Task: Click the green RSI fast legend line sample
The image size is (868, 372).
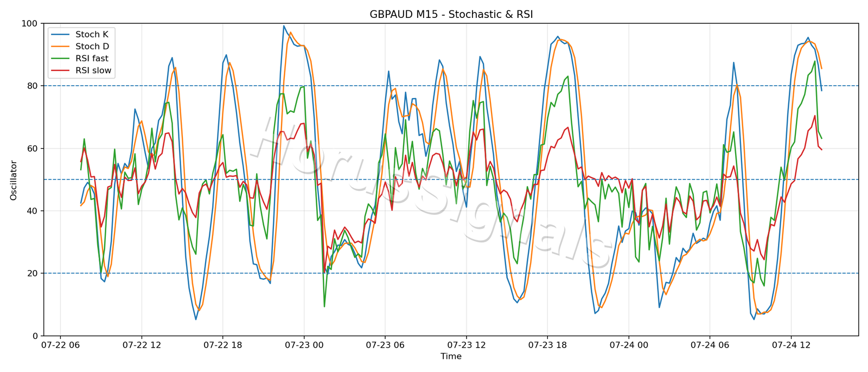Action: (60, 59)
